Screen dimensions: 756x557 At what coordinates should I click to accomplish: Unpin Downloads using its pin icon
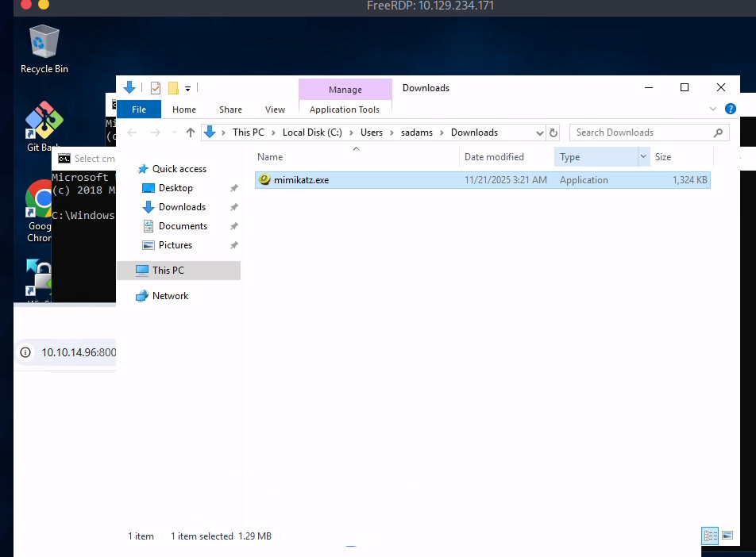pyautogui.click(x=233, y=207)
